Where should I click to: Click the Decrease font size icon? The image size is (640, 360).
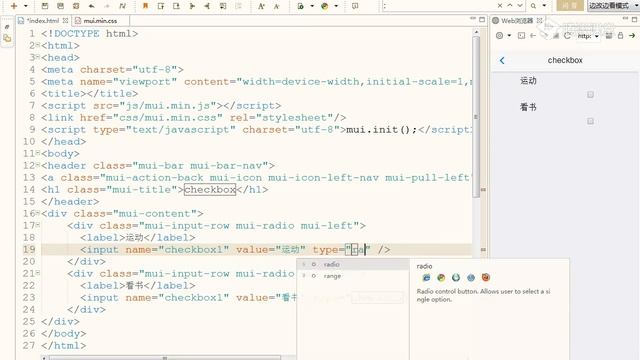pyautogui.click(x=276, y=6)
